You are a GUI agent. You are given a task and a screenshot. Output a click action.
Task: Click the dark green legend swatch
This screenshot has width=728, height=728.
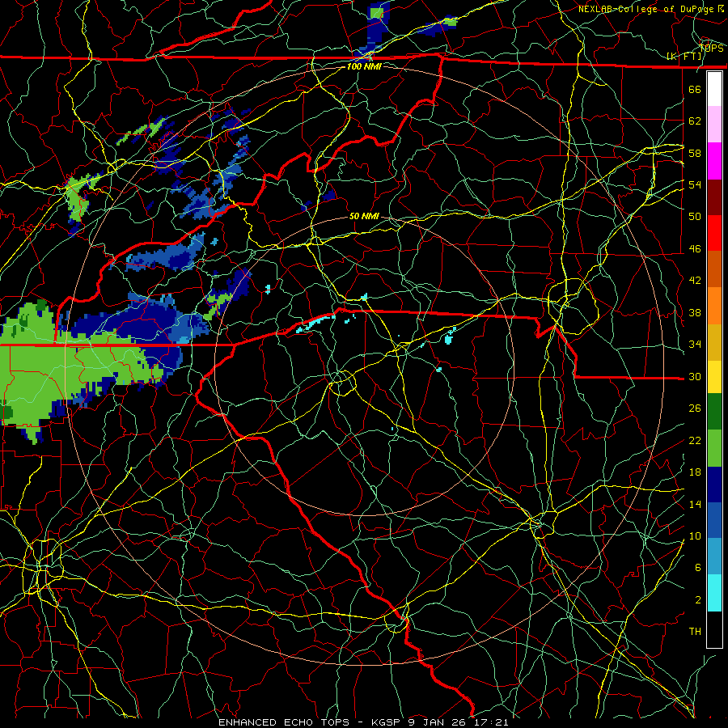point(714,412)
